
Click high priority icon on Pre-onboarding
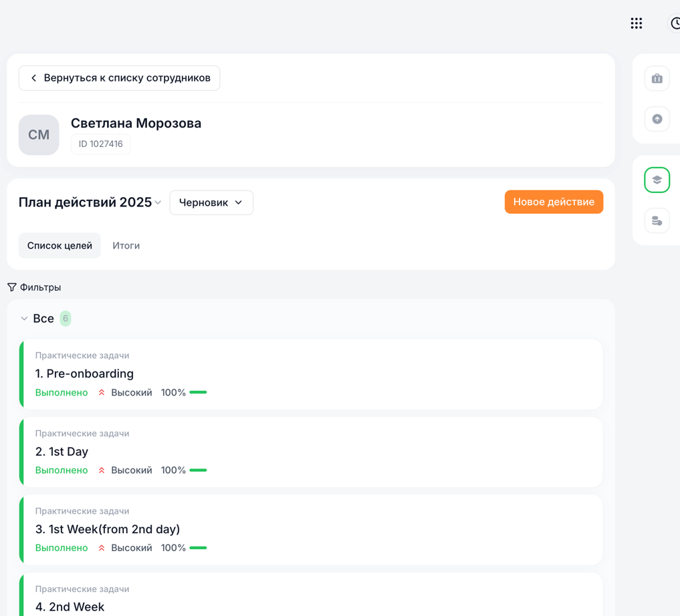(102, 393)
